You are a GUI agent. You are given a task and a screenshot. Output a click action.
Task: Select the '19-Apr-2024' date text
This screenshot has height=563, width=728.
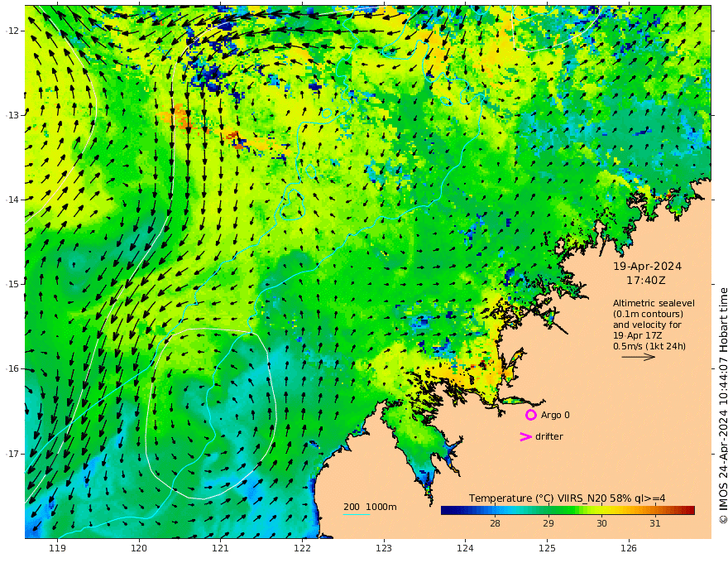coord(647,266)
